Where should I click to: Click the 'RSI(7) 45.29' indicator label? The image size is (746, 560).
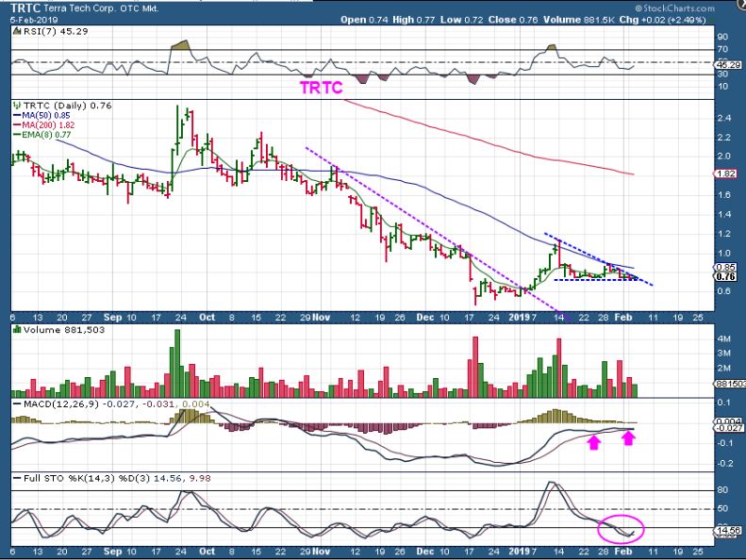56,31
